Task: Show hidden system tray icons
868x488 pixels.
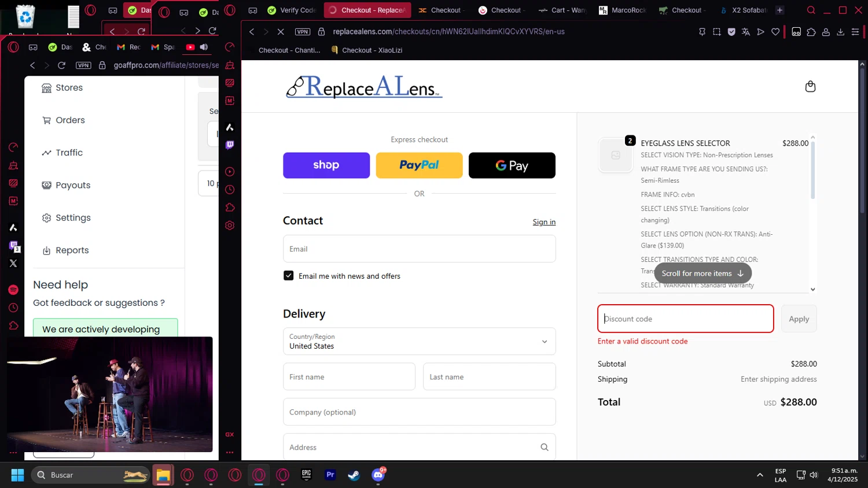Action: [x=760, y=475]
